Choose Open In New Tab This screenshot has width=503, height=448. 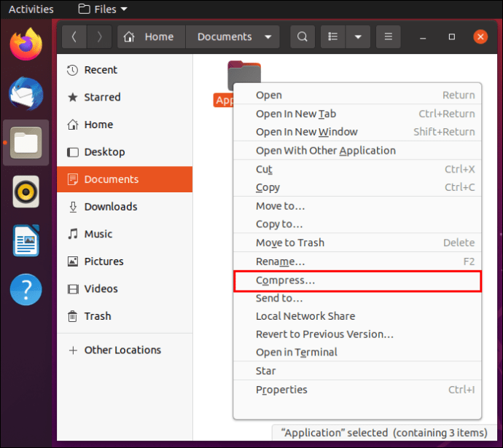tap(357, 114)
